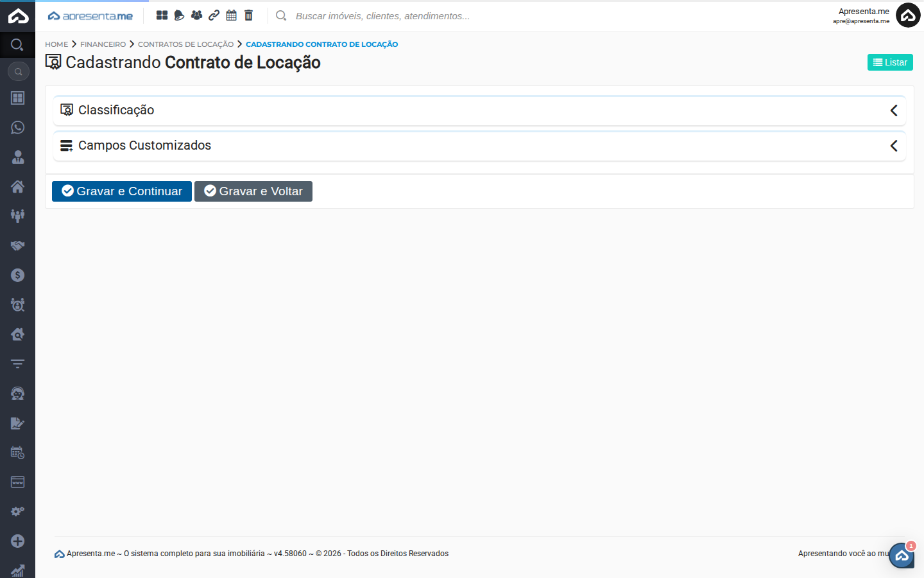Screen dimensions: 924x578
Task: Click the headset support agent icon
Action: tap(17, 394)
